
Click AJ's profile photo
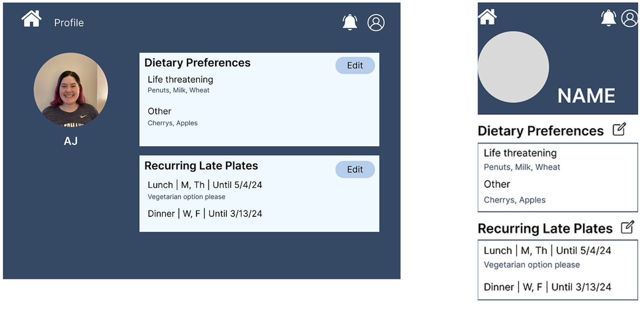pyautogui.click(x=71, y=90)
